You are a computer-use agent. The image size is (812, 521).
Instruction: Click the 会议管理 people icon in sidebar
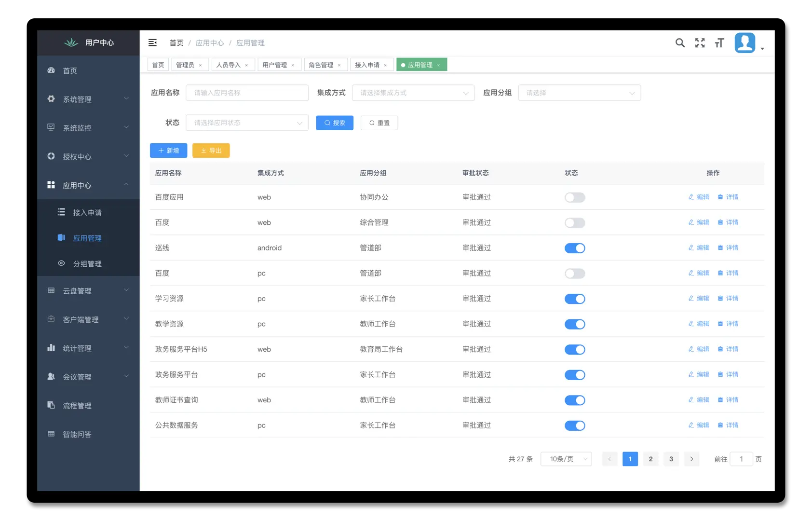51,376
